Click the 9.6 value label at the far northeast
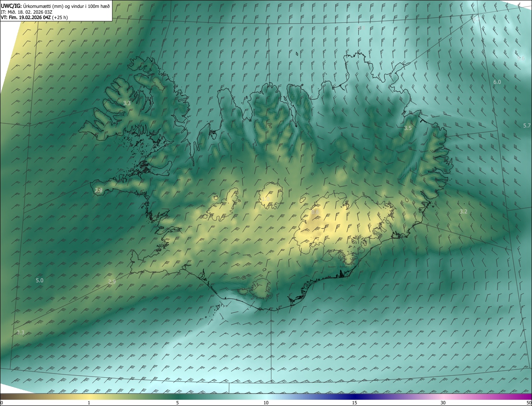Screen dimensions: 532x406 coord(522,59)
